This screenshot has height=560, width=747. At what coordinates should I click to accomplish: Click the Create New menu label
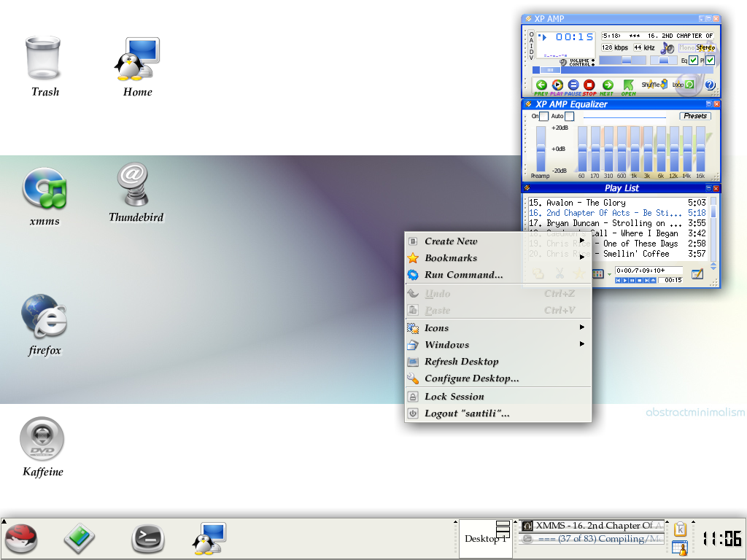tap(451, 241)
